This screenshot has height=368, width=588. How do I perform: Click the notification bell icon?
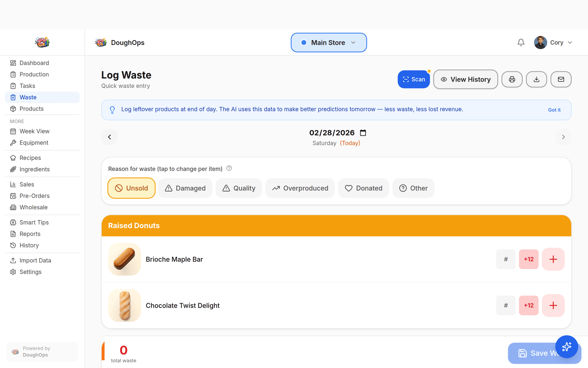(x=521, y=42)
